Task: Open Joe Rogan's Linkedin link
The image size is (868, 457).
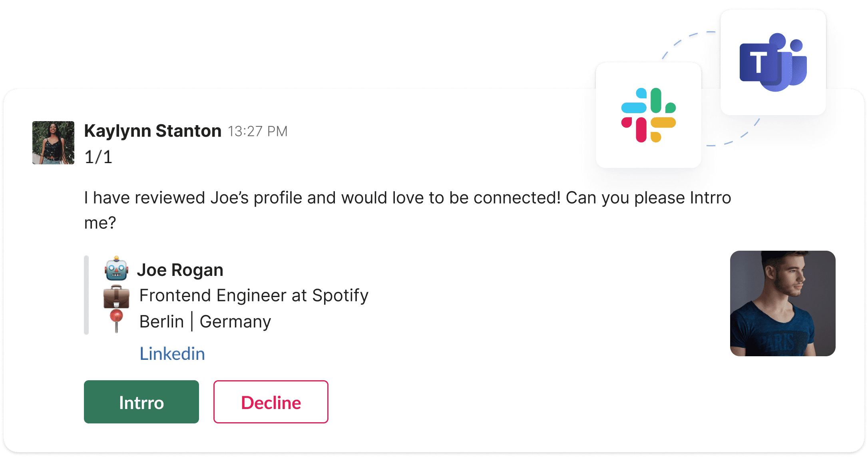Action: point(172,354)
